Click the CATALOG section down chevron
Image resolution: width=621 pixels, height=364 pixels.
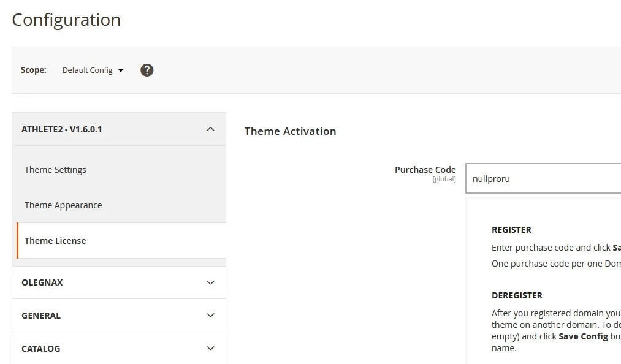(x=210, y=349)
